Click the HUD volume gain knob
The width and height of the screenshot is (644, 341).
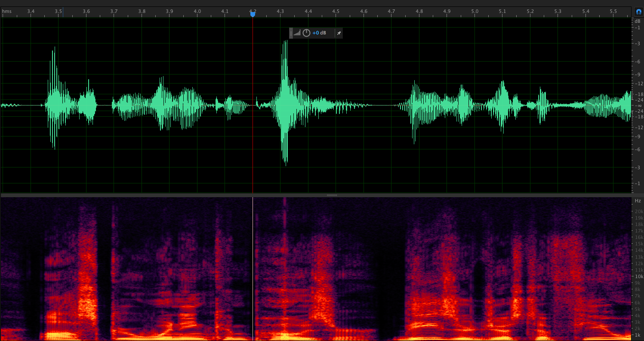(306, 33)
